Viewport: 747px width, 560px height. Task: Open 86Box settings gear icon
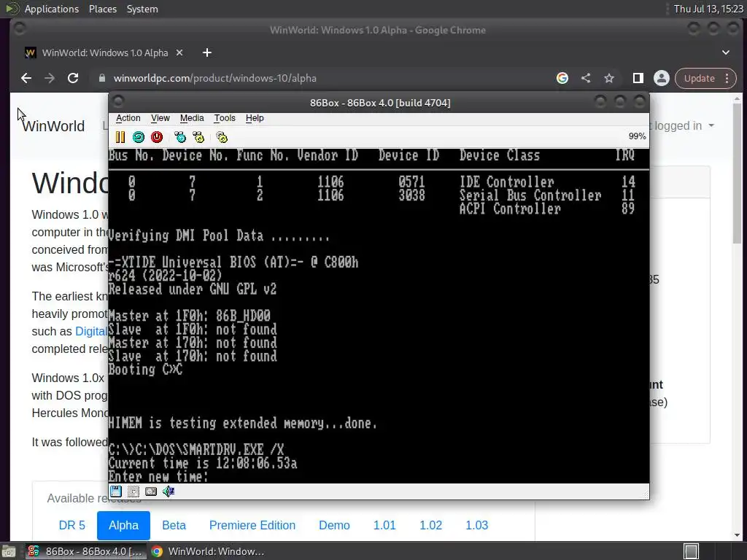[222, 138]
